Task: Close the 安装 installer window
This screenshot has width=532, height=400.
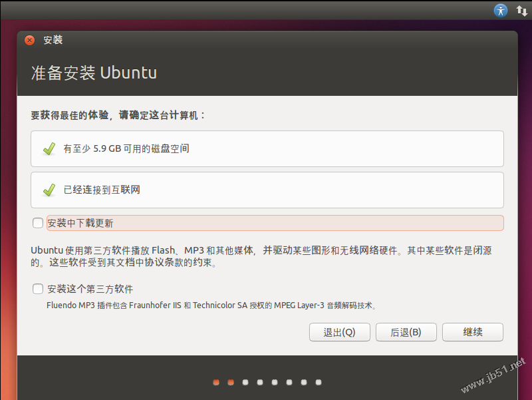Action: pos(30,40)
